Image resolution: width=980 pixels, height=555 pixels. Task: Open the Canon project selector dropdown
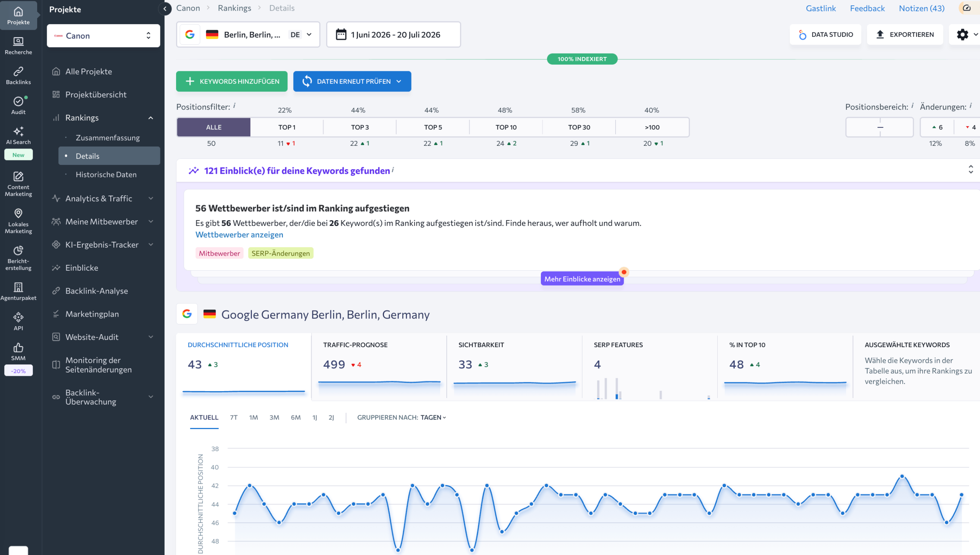[x=103, y=36]
